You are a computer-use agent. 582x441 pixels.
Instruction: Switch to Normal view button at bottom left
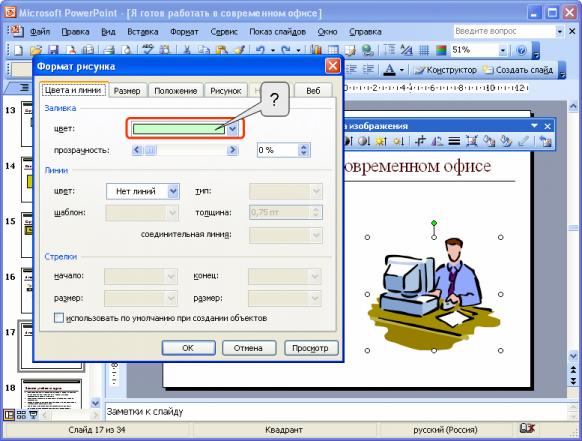tap(9, 415)
